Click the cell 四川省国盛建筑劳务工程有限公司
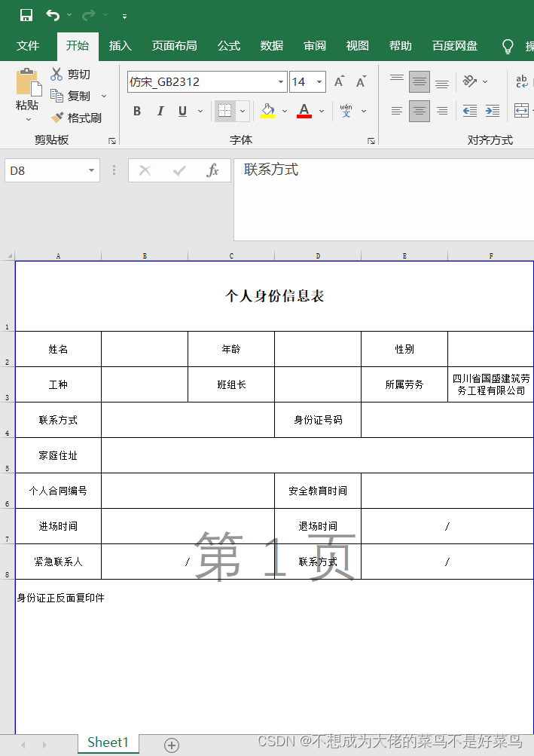Image resolution: width=534 pixels, height=756 pixels. point(490,384)
